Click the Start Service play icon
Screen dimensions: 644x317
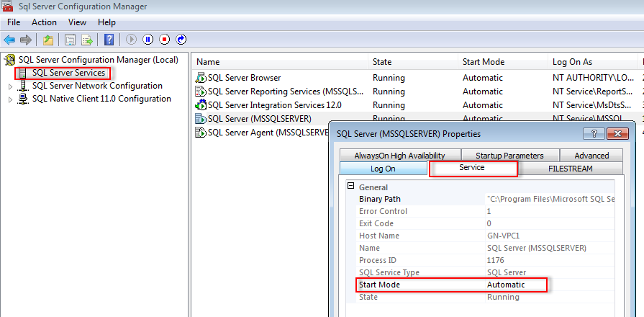point(132,40)
